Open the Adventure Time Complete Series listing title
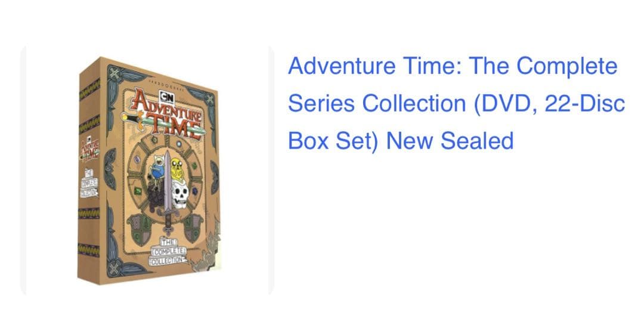The image size is (644, 312). coord(456,103)
